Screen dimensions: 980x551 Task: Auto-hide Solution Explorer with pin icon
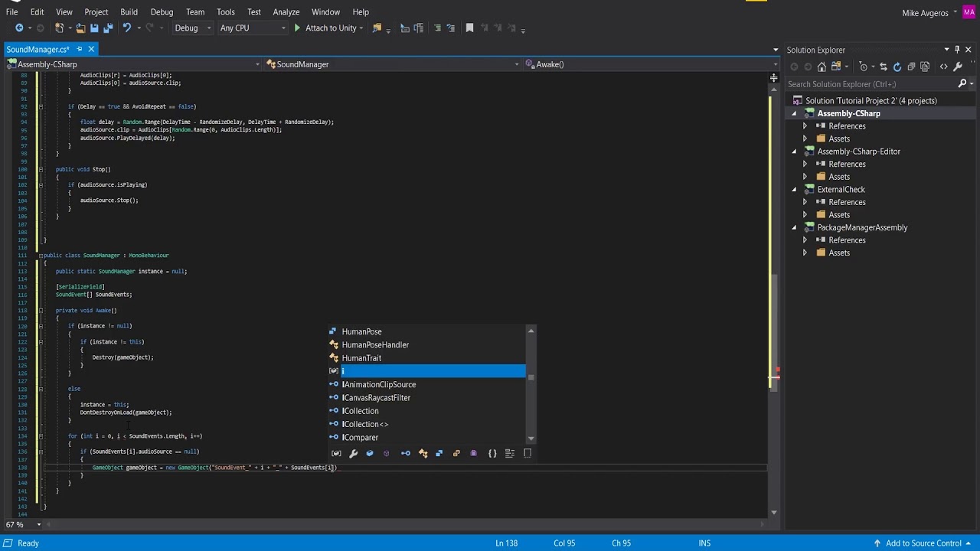pos(957,49)
